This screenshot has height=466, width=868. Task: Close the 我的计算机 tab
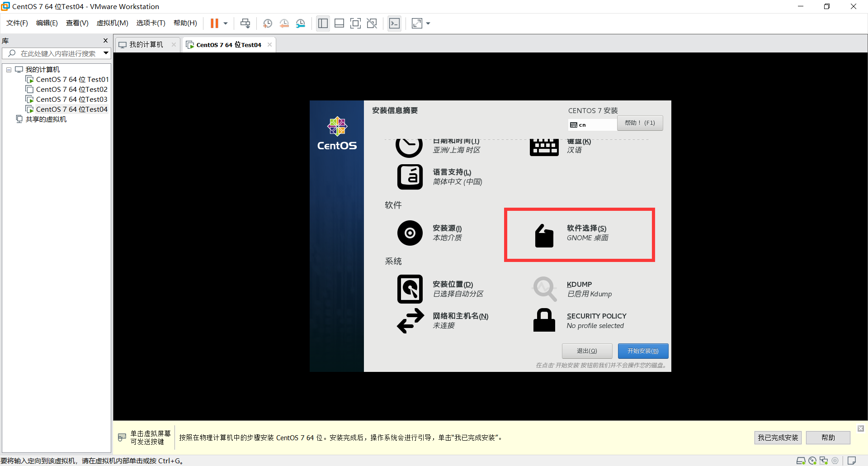click(174, 45)
